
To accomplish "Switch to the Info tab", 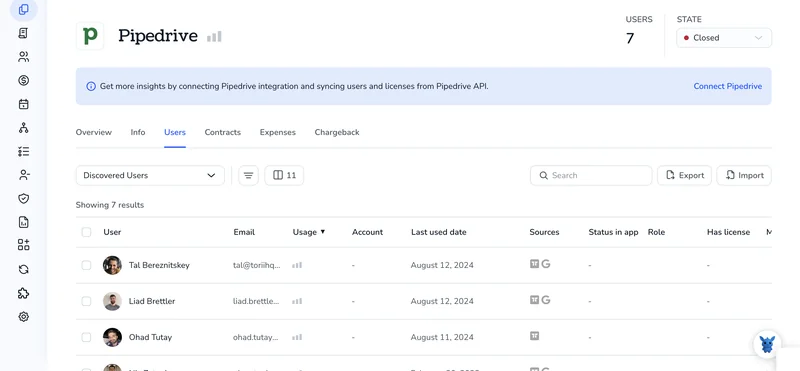I will pos(138,132).
